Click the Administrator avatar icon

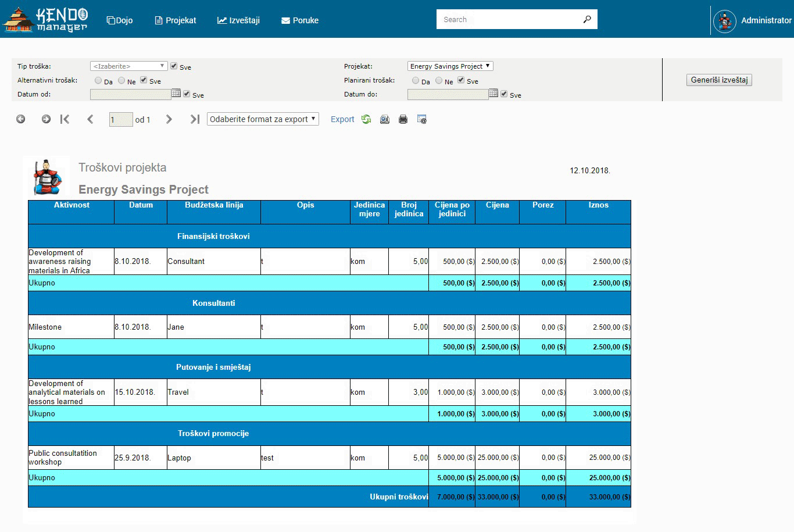pyautogui.click(x=724, y=21)
